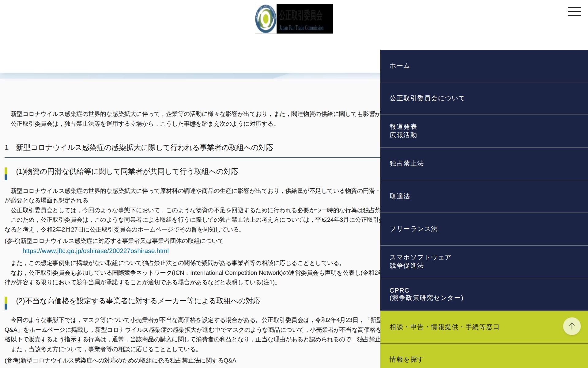The height and width of the screenshot is (368, 588).
Task: Select スマホソフトウェア競争促進法 menu entry
Action: point(420,262)
